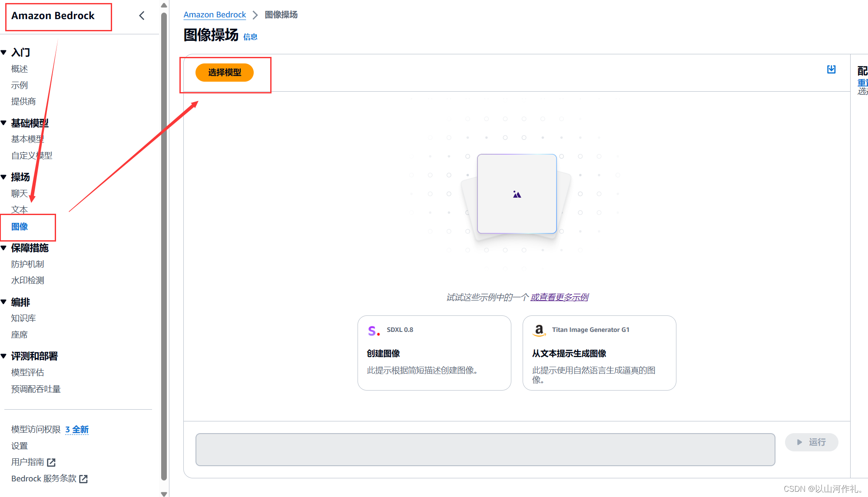This screenshot has height=497, width=868.
Task: Open the 聊天 playground menu item
Action: (x=20, y=193)
